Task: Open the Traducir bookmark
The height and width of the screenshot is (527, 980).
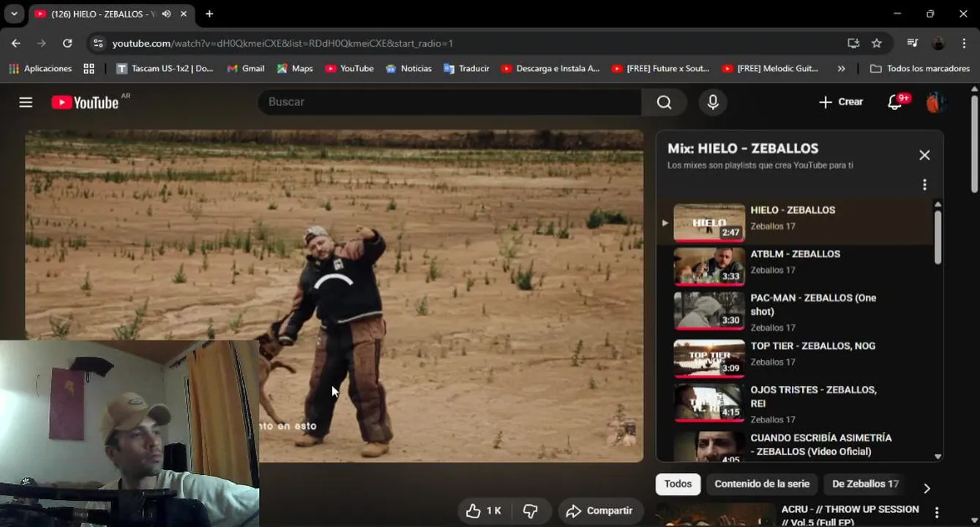Action: (x=466, y=68)
